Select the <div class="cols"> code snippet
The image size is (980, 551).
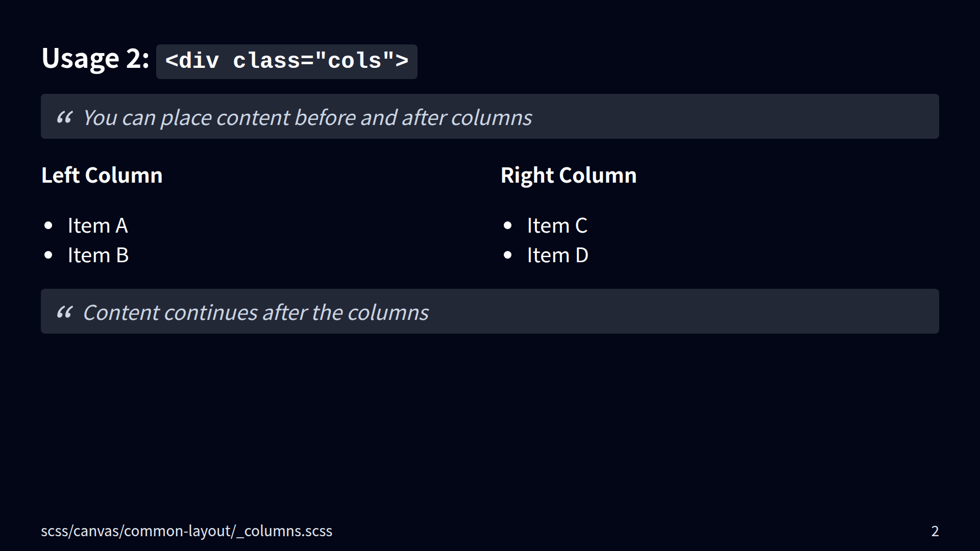(x=287, y=61)
